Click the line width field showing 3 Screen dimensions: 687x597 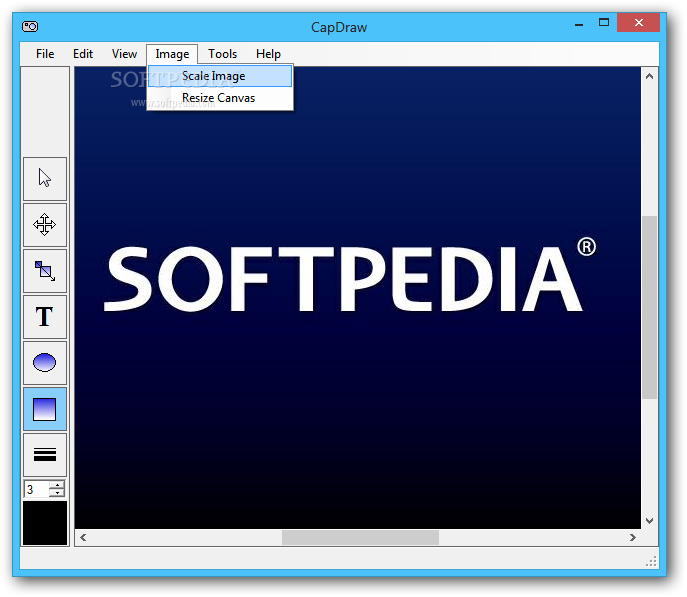[x=37, y=489]
